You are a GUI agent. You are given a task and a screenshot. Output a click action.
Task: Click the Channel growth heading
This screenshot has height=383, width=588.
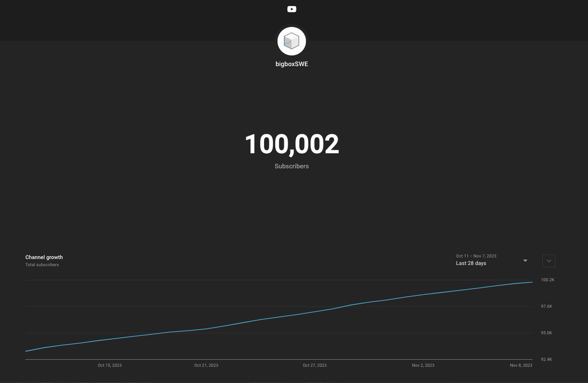(44, 257)
